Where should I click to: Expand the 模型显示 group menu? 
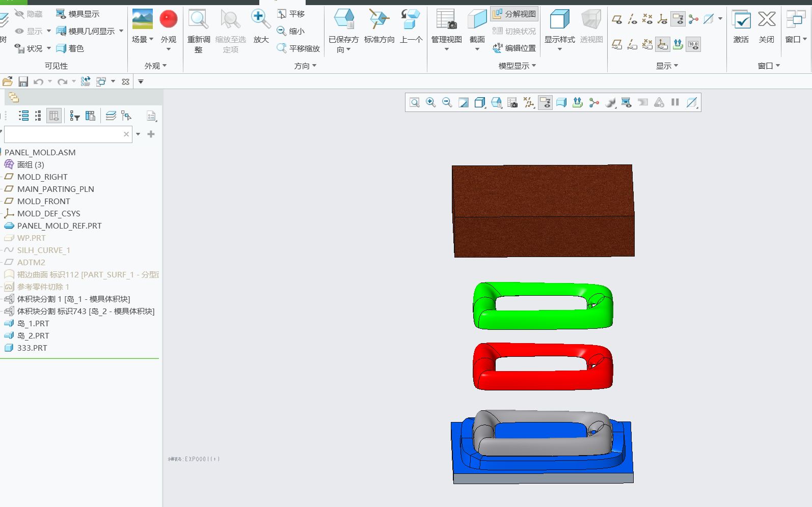[517, 66]
